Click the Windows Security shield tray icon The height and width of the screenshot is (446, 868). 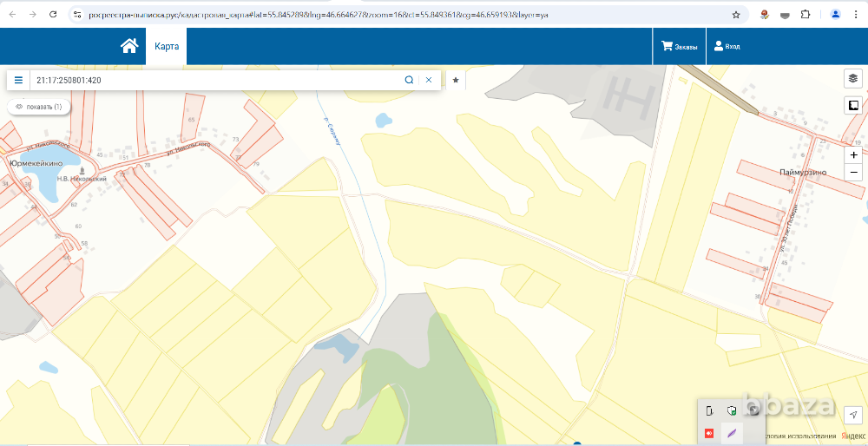[x=732, y=410]
